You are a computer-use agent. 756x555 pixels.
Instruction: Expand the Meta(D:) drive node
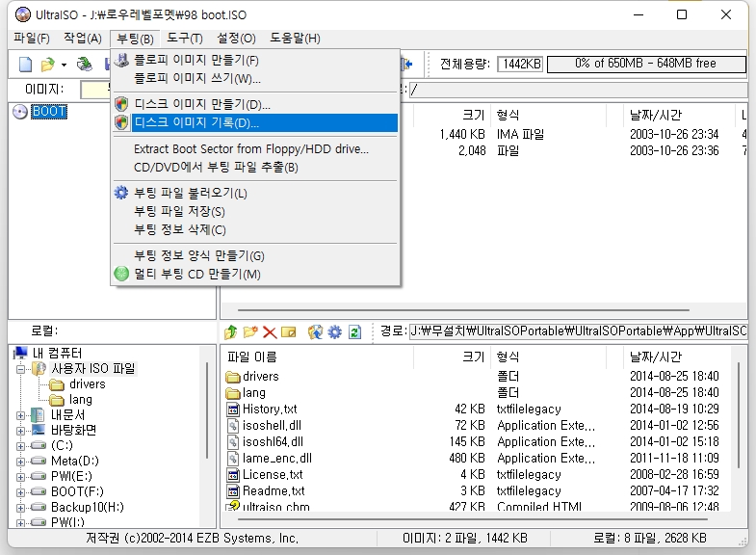(21, 462)
